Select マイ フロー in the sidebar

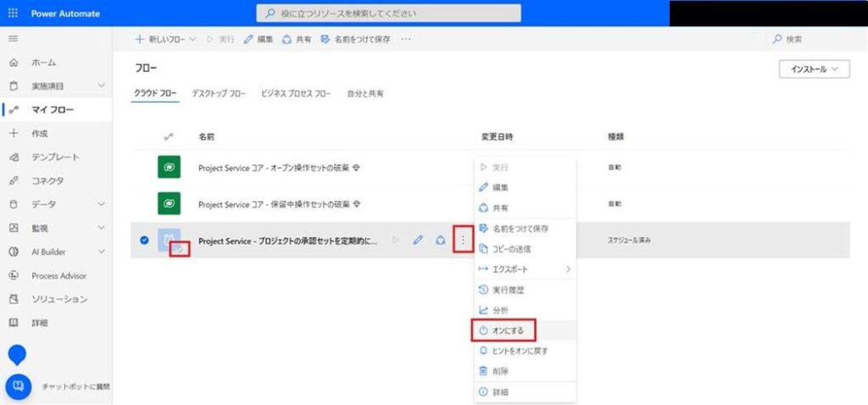point(53,109)
